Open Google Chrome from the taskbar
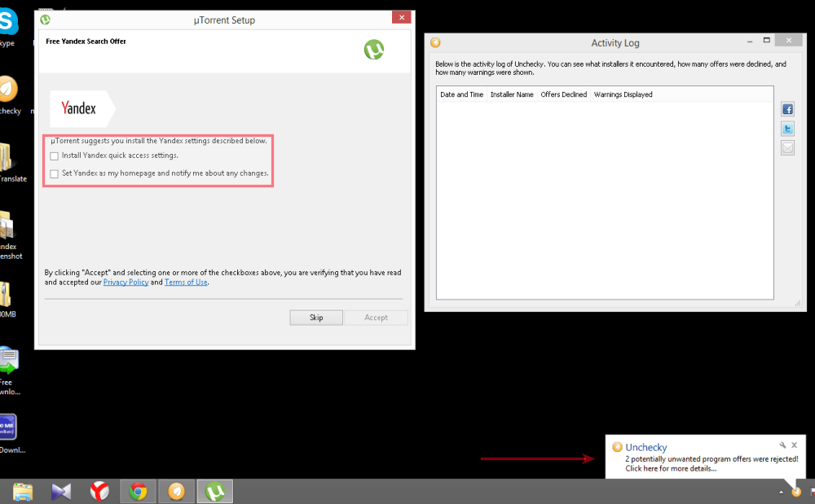Image resolution: width=815 pixels, height=504 pixels. click(x=138, y=491)
